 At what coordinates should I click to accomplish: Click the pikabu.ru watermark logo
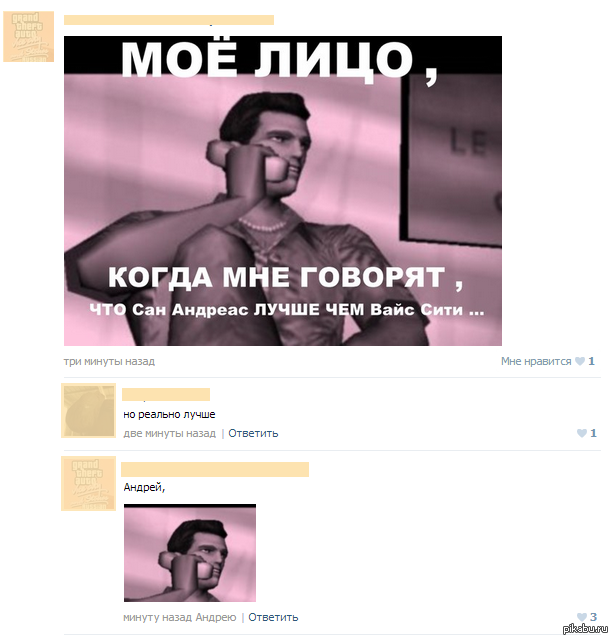pyautogui.click(x=585, y=629)
